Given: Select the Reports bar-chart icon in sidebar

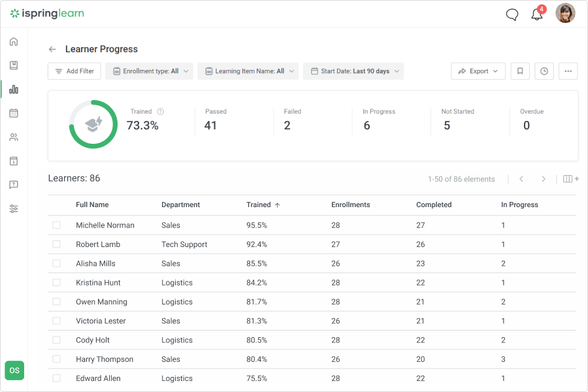Looking at the screenshot, I should pos(13,89).
